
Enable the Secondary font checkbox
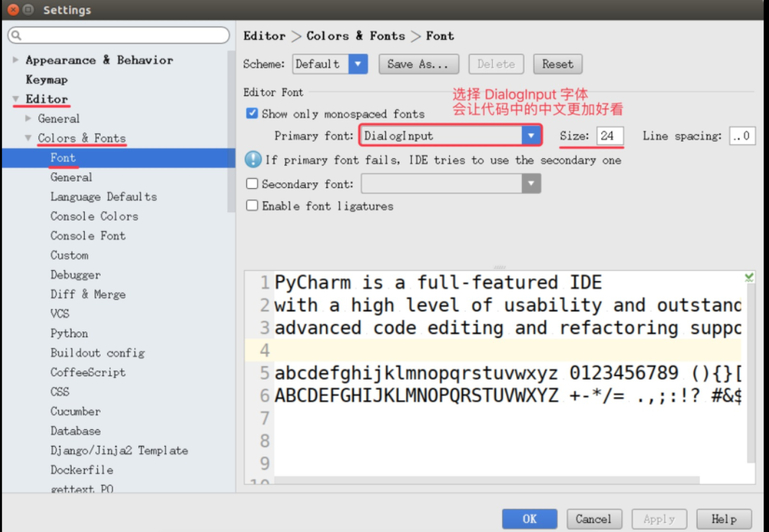point(252,184)
